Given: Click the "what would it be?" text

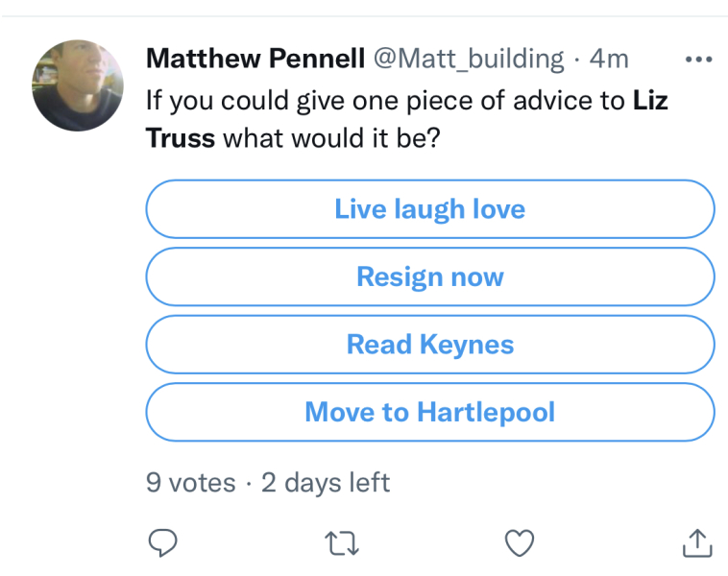Looking at the screenshot, I should 331,138.
